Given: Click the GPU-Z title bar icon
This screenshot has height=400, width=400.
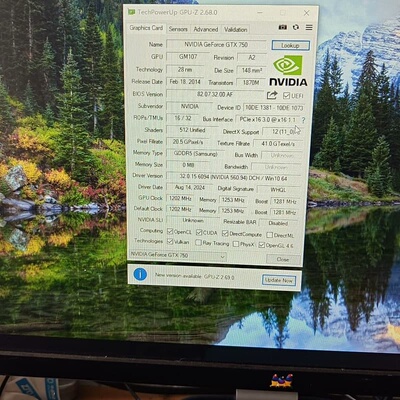Looking at the screenshot, I should point(131,12).
